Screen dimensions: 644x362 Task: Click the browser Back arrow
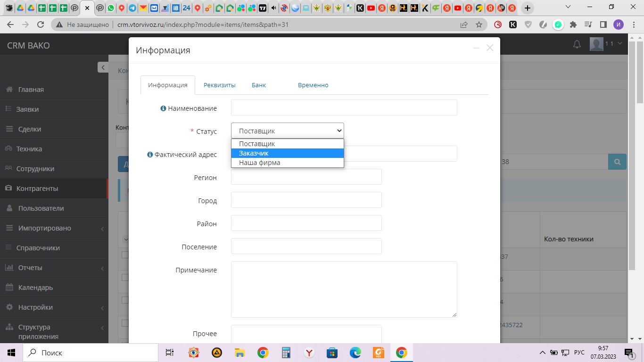(x=10, y=25)
